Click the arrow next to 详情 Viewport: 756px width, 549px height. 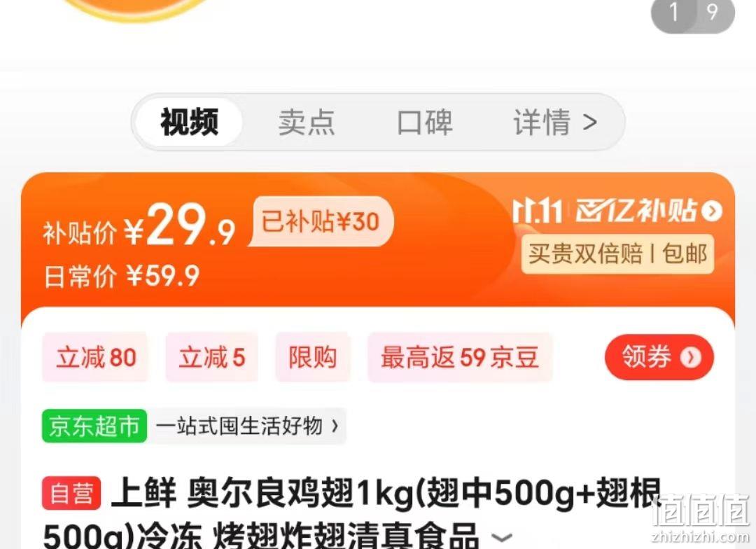589,123
